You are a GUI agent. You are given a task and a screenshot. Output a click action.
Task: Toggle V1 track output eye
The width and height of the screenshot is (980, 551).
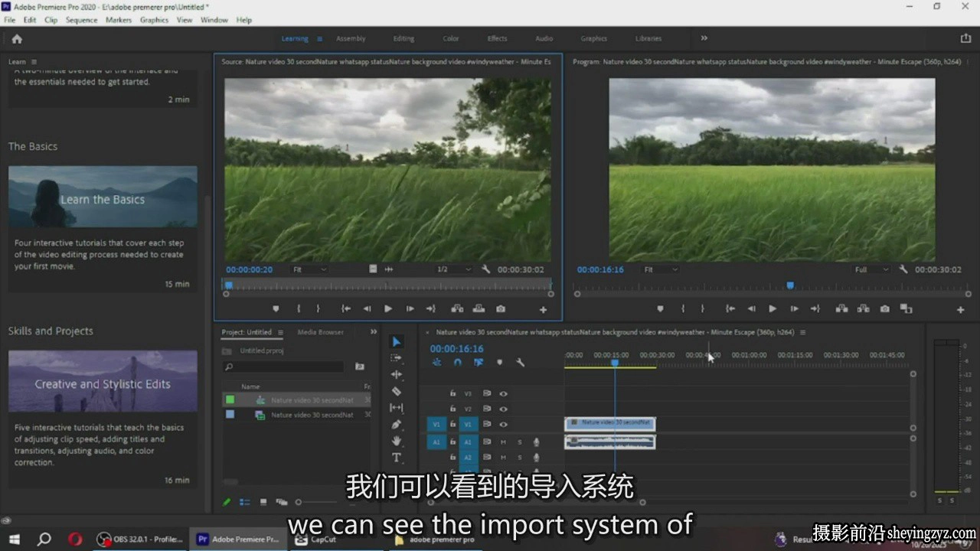coord(503,424)
